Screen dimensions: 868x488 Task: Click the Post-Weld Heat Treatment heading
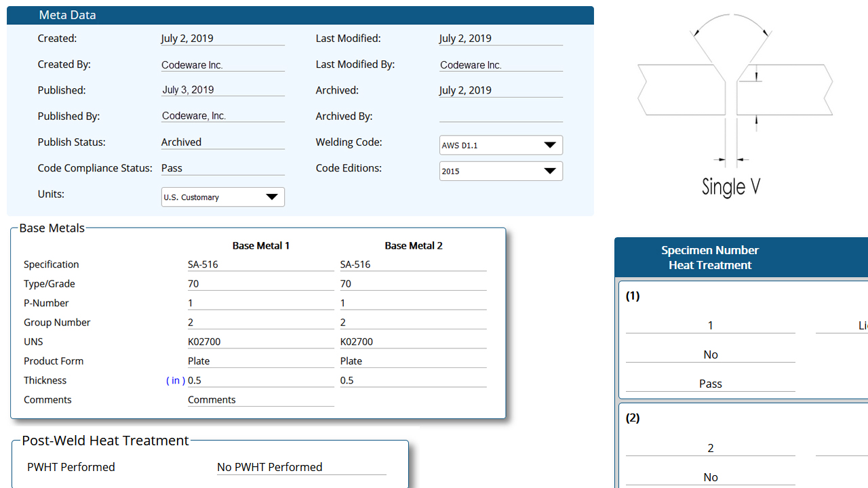[x=105, y=441]
